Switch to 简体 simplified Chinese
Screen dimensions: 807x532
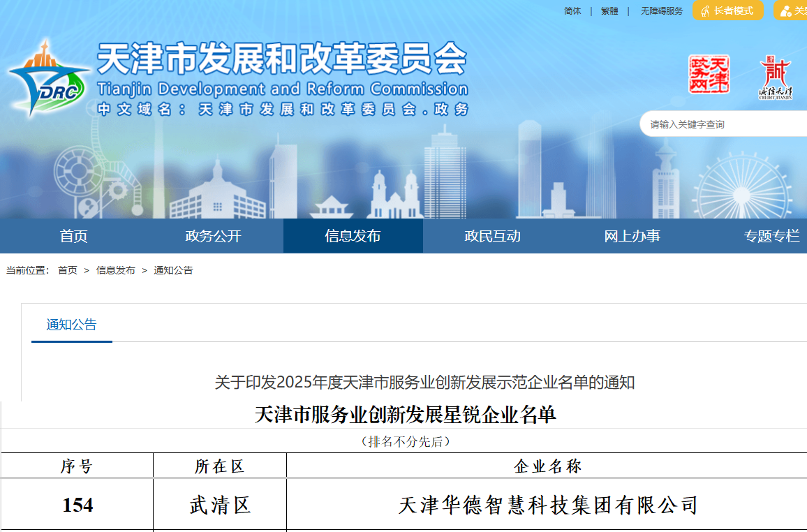572,11
